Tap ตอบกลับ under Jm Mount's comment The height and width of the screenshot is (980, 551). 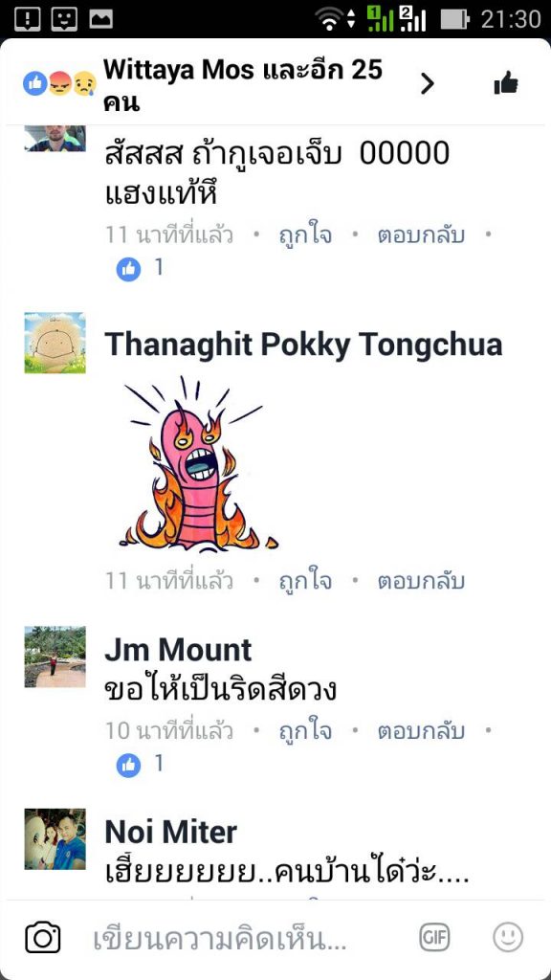(421, 730)
